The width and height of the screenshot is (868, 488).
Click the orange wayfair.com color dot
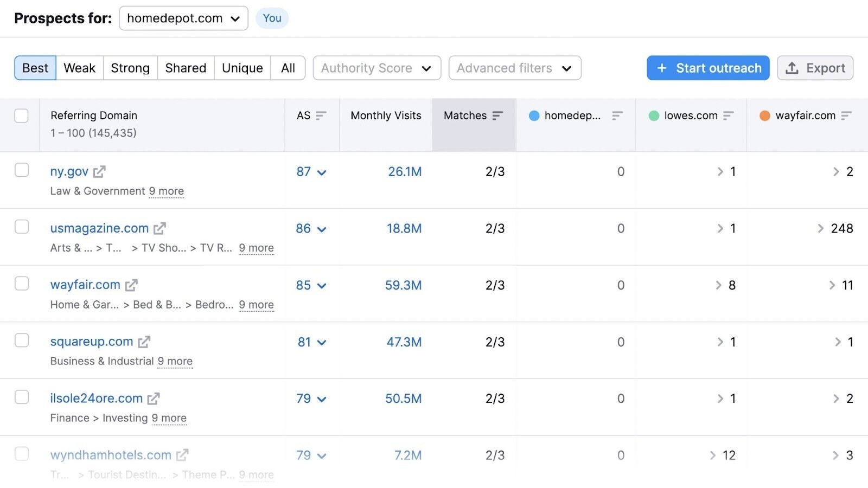765,115
